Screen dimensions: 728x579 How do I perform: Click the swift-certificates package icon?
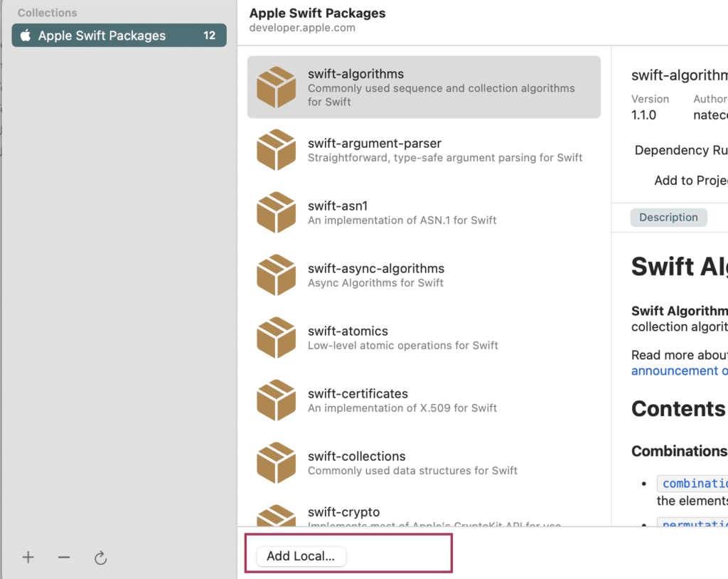point(276,400)
